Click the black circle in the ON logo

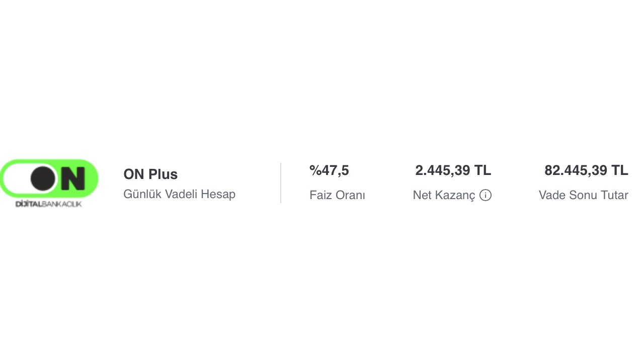point(43,178)
